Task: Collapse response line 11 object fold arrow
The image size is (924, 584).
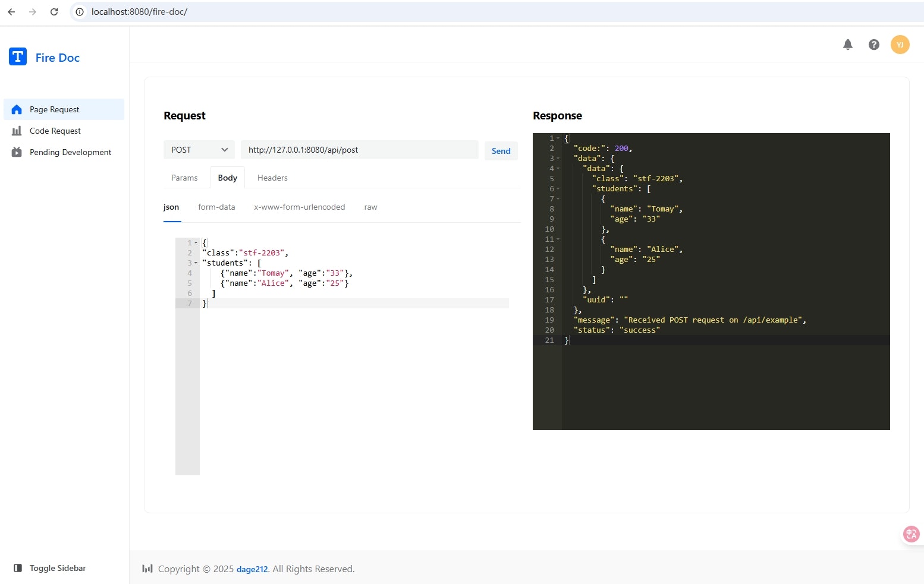Action: click(558, 239)
